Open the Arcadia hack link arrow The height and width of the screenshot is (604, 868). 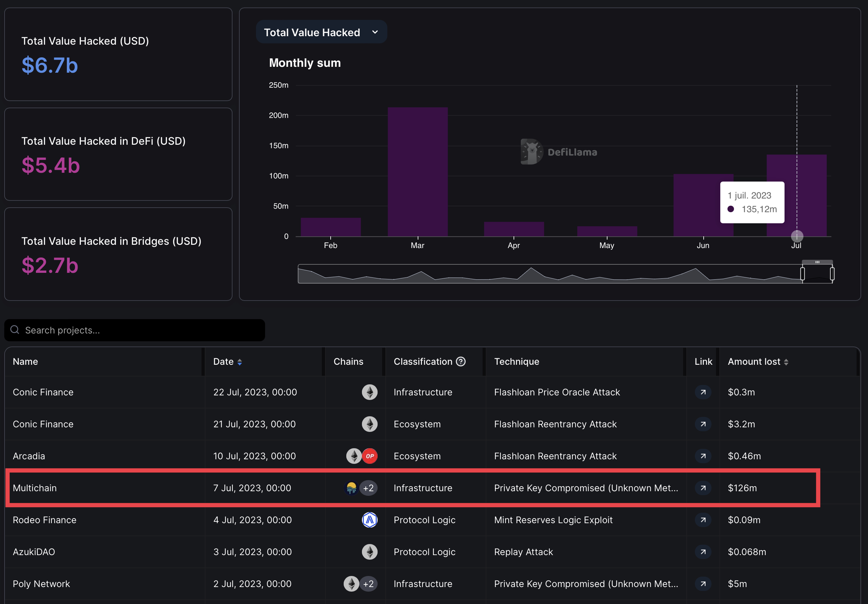point(703,456)
